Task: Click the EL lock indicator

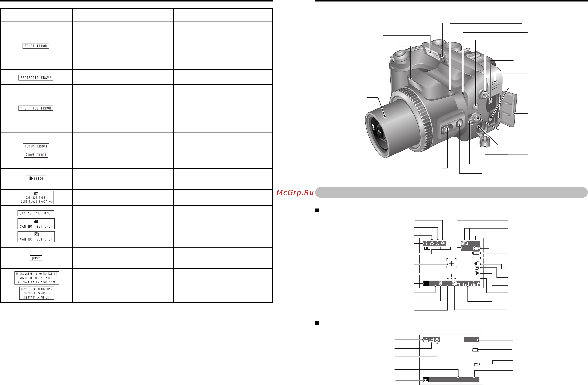Action: click(x=440, y=283)
